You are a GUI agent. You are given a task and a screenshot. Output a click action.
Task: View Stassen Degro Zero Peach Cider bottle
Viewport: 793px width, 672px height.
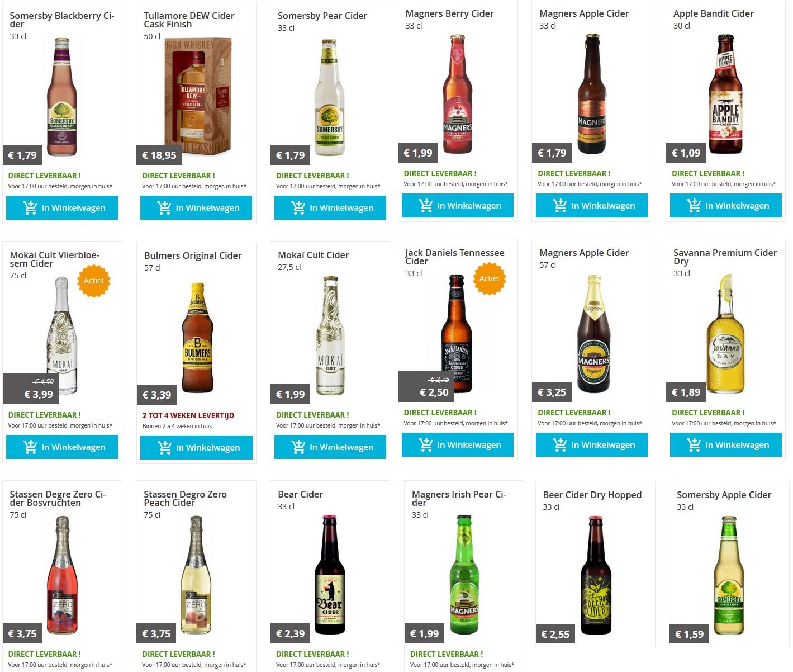click(196, 575)
